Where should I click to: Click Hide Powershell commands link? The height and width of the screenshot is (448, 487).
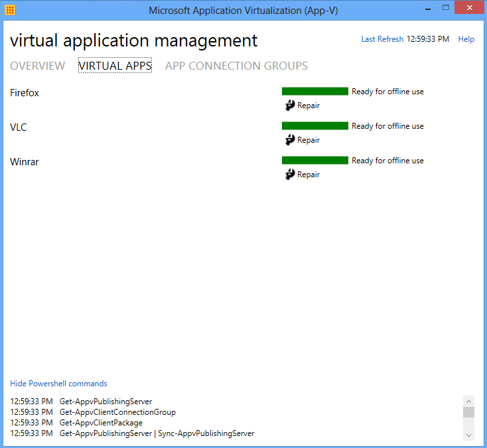pos(58,384)
